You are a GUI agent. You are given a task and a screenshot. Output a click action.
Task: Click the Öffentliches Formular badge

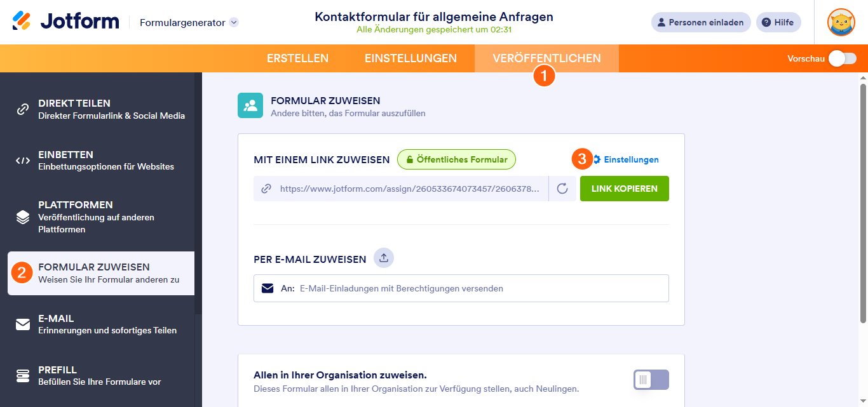(x=456, y=159)
